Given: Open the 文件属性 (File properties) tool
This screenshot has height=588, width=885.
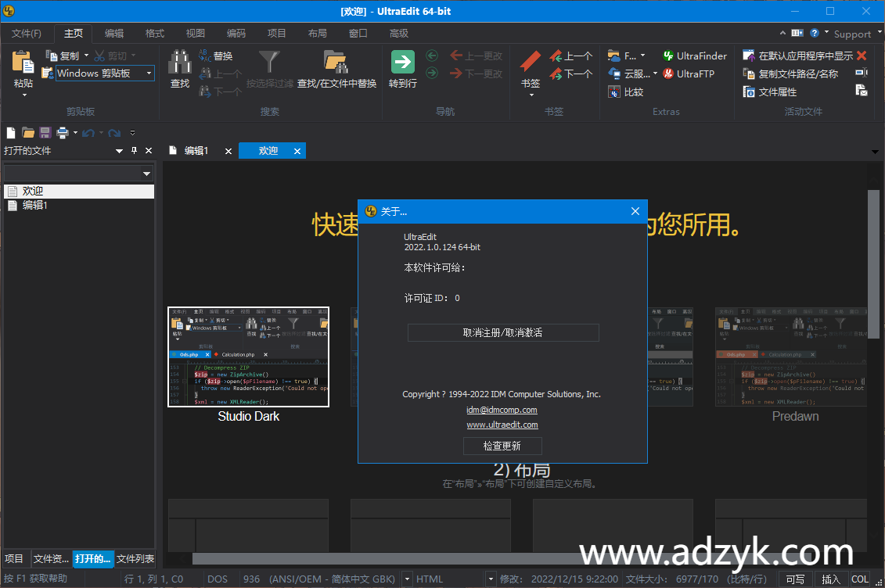Looking at the screenshot, I should [x=779, y=91].
